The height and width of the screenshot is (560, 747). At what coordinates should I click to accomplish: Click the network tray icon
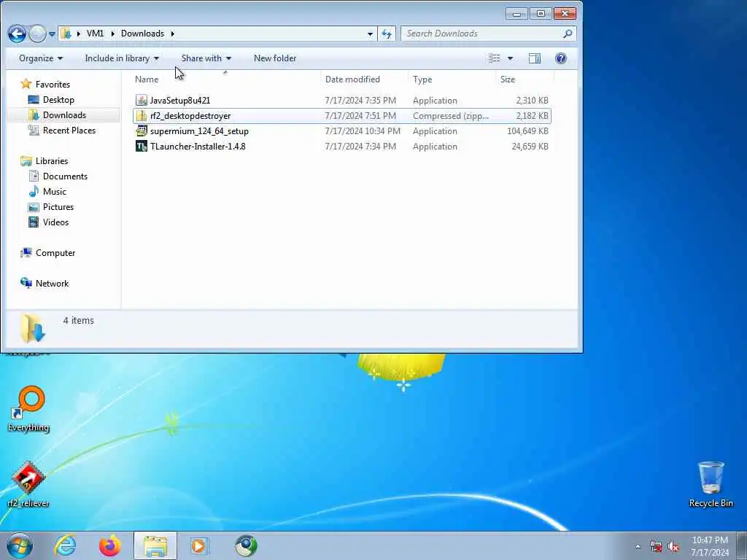click(x=656, y=547)
